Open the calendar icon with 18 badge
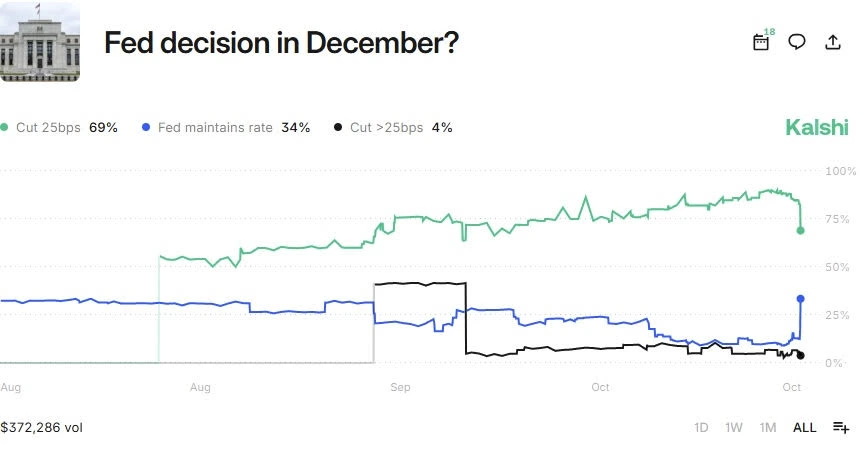Viewport: 860px width, 451px height. click(761, 42)
